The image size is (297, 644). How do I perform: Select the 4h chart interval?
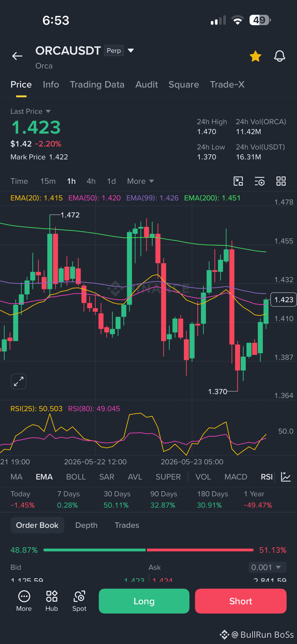pos(91,181)
